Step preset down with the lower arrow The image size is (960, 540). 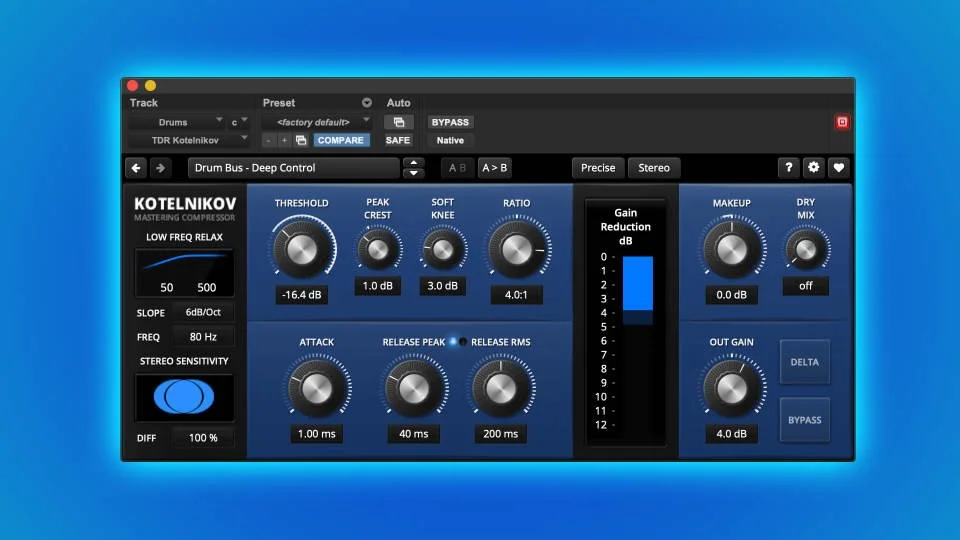click(414, 173)
